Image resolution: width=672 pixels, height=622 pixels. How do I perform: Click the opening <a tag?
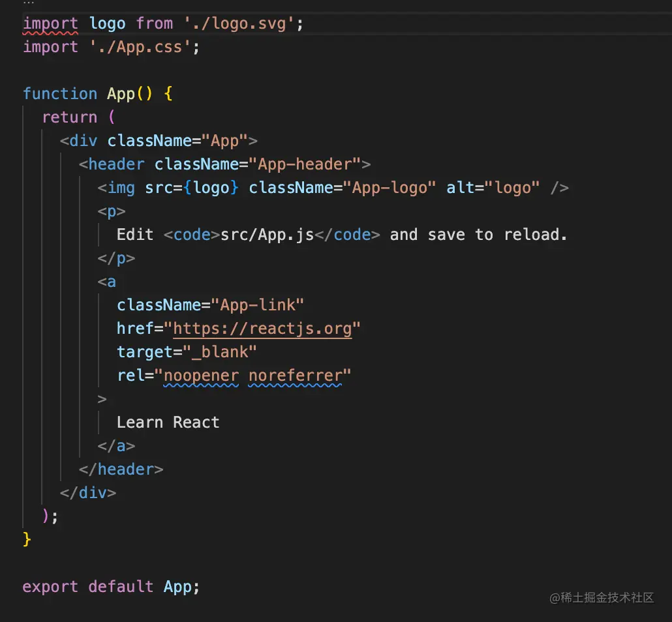[107, 282]
